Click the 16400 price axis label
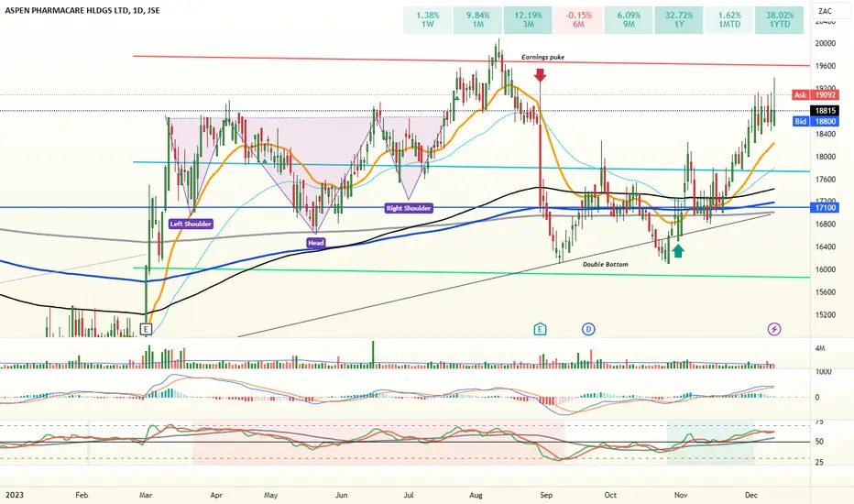 click(826, 247)
